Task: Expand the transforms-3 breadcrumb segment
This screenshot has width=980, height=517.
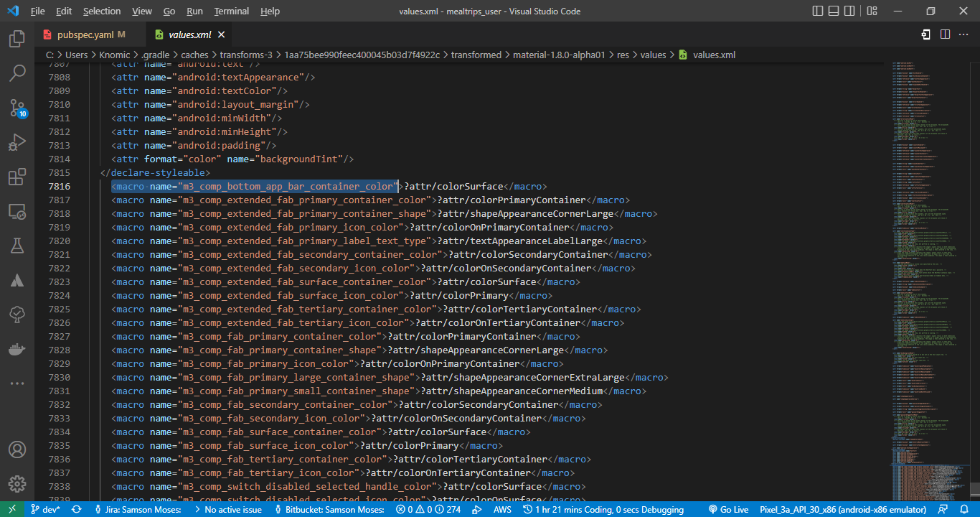Action: (x=246, y=55)
